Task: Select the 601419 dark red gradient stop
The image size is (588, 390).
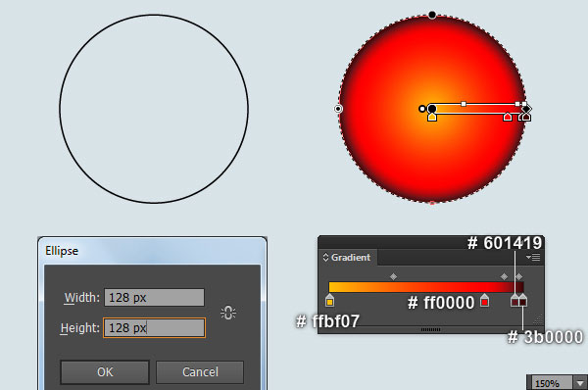Action: coord(514,301)
